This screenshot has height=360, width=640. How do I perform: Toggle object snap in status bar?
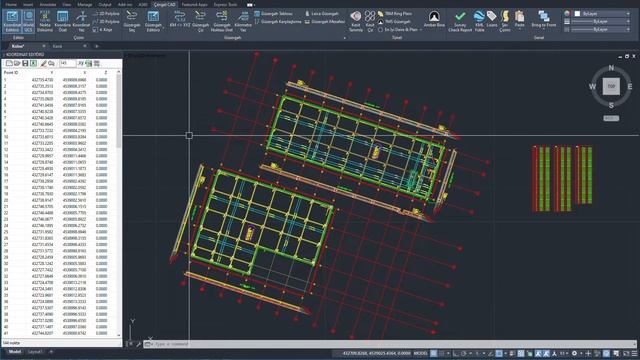pyautogui.click(x=499, y=353)
